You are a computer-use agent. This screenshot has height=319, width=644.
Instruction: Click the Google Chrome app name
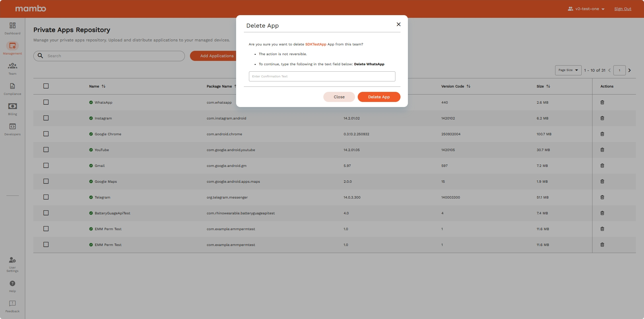(x=108, y=134)
